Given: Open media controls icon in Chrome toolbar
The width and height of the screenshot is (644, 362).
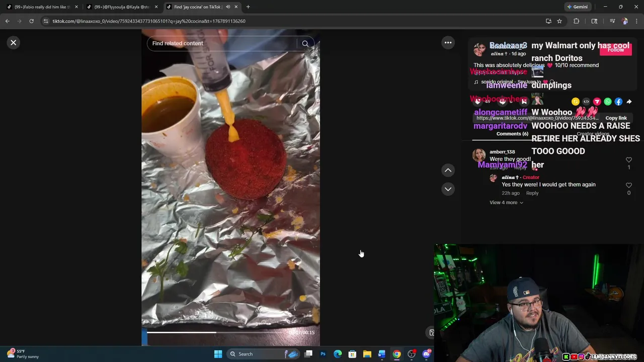Looking at the screenshot, I should pos(612,21).
